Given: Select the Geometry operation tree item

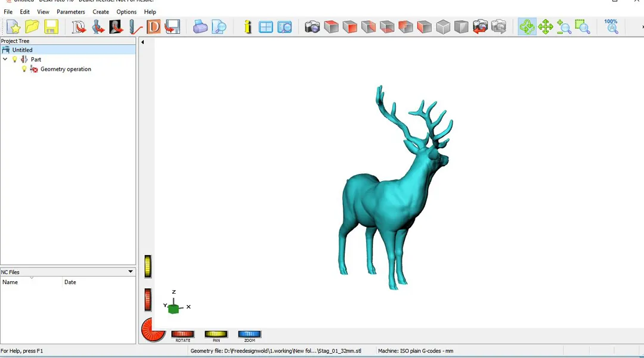Looking at the screenshot, I should pyautogui.click(x=66, y=69).
